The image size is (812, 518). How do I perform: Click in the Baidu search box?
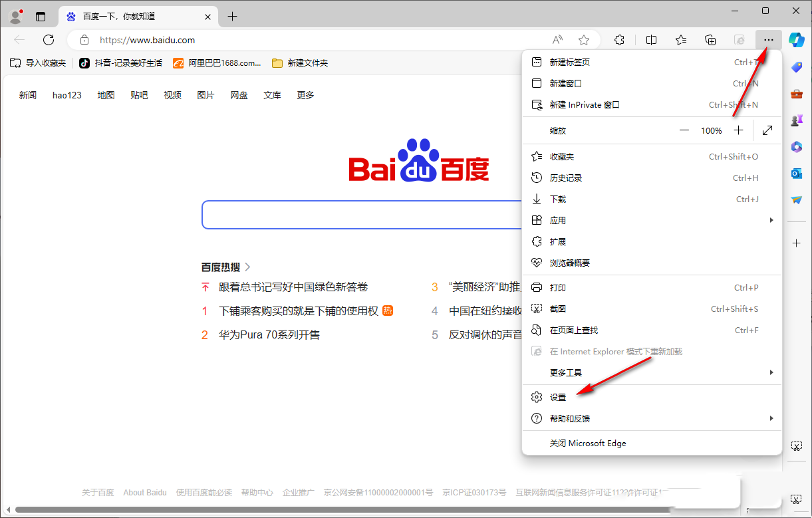362,215
